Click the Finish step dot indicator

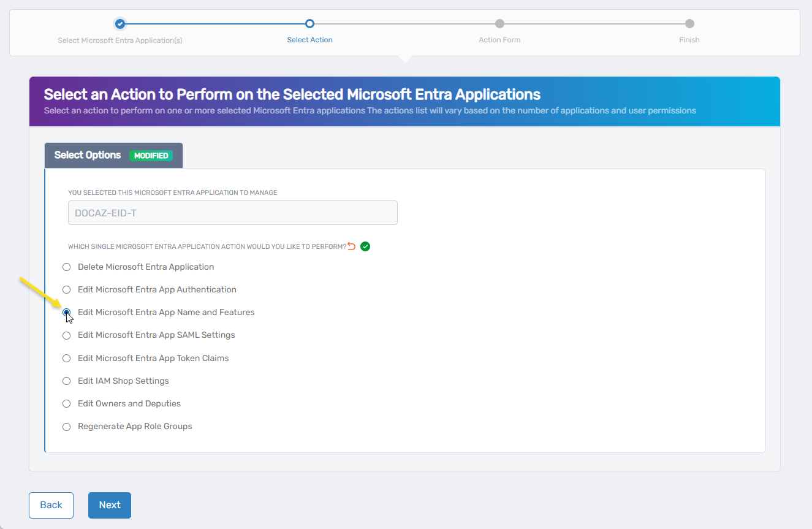689,24
